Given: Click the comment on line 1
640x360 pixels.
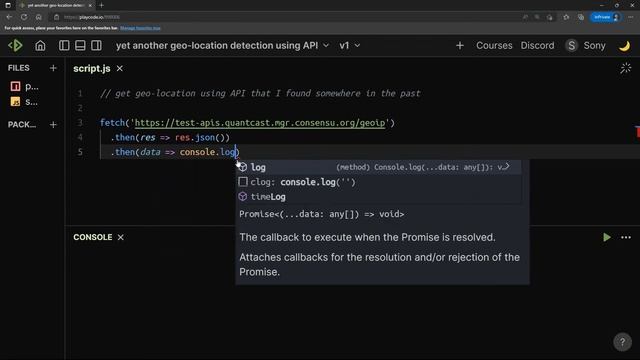Looking at the screenshot, I should [x=260, y=93].
